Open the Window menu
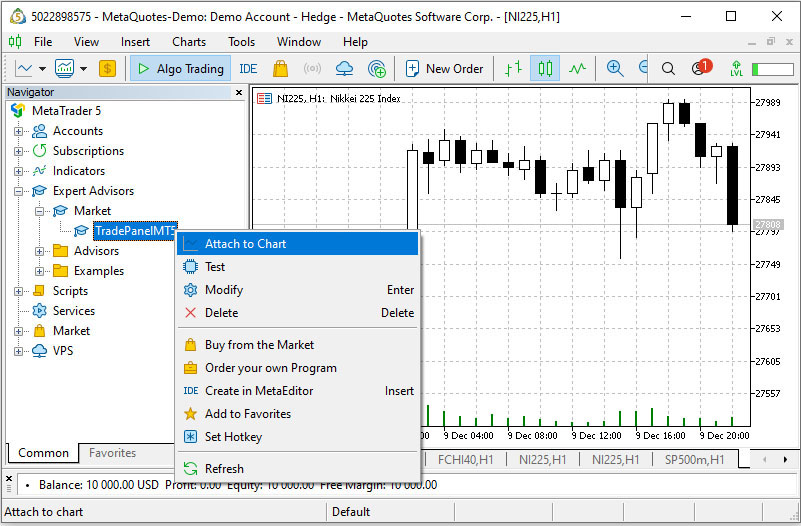801x526 pixels. click(x=299, y=42)
